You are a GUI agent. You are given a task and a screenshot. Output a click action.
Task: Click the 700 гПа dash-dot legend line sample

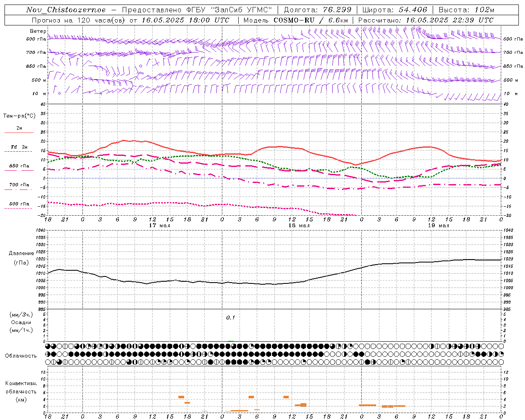(x=18, y=189)
